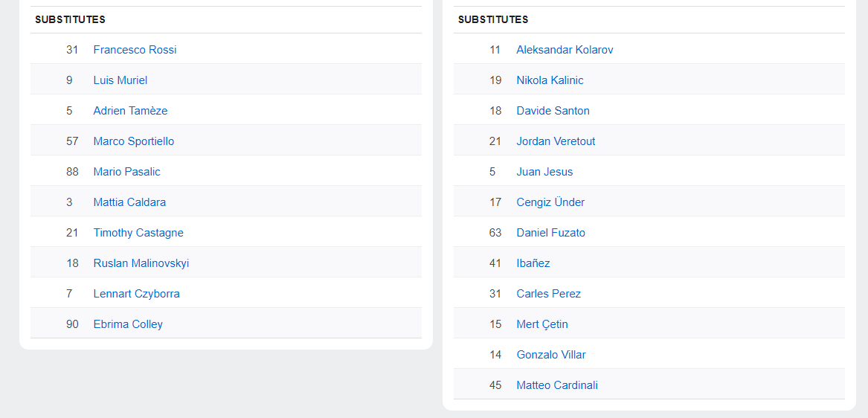Viewport: 868px width, 418px height.
Task: Open Lennart Czyborra player page
Action: click(x=136, y=294)
